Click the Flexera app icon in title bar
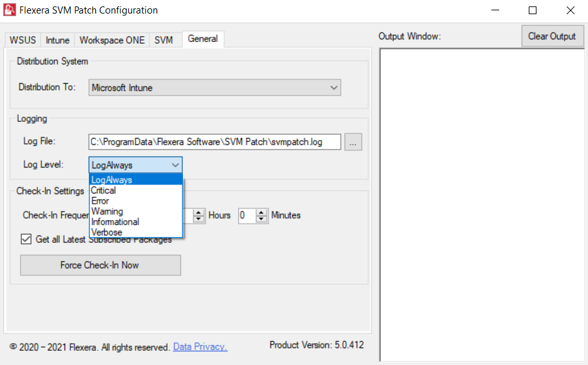Viewport: 588px width, 365px height. tap(10, 10)
